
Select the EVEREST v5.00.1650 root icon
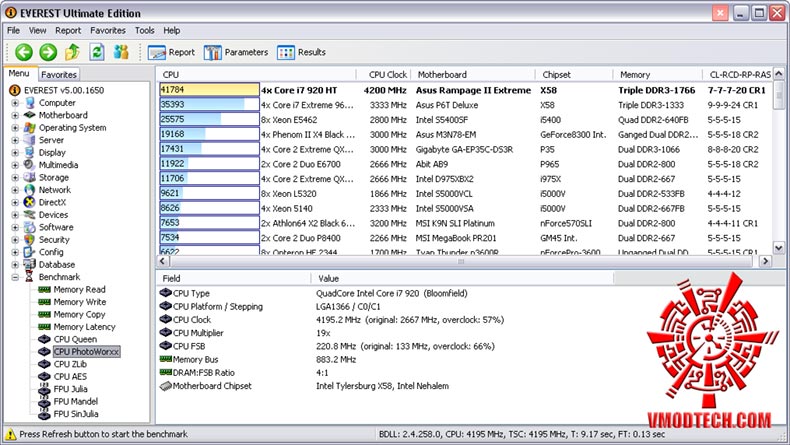(15, 90)
